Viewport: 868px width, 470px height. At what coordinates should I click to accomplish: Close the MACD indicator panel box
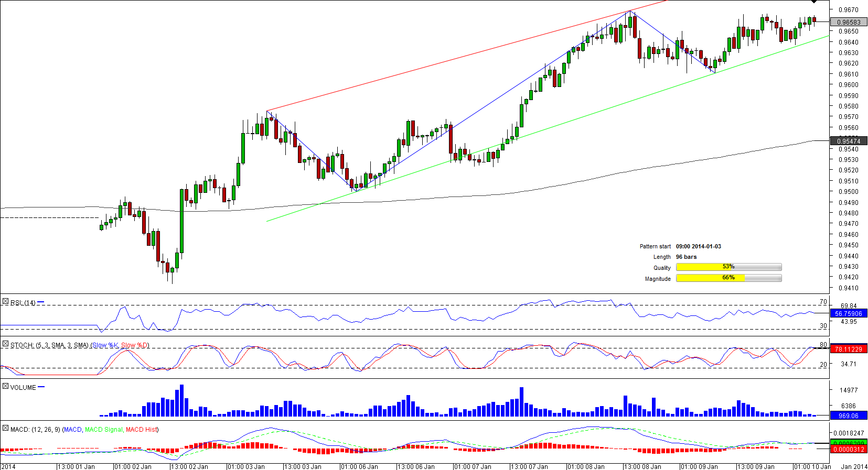(x=5, y=429)
